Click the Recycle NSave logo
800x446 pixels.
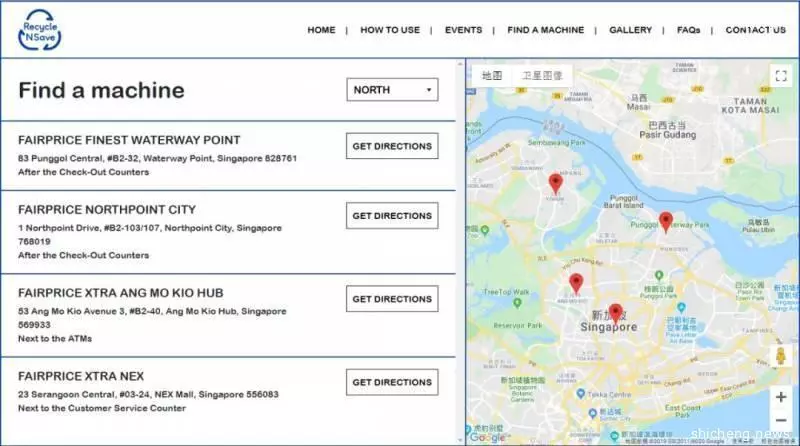pos(40,30)
